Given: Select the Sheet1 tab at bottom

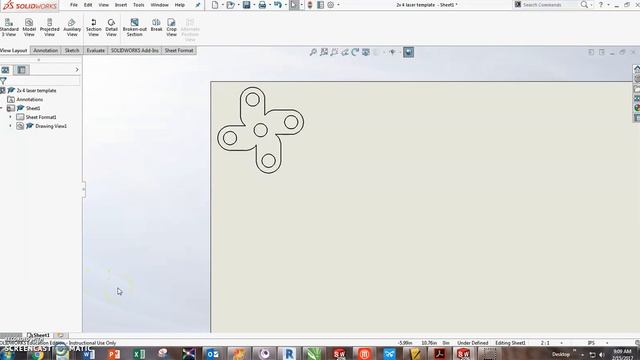Looking at the screenshot, I should (38, 335).
